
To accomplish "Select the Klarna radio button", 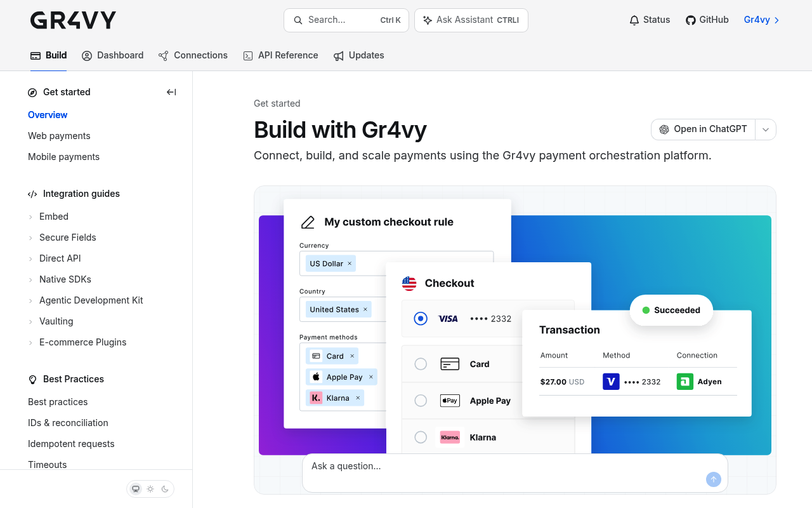I will pos(421,437).
